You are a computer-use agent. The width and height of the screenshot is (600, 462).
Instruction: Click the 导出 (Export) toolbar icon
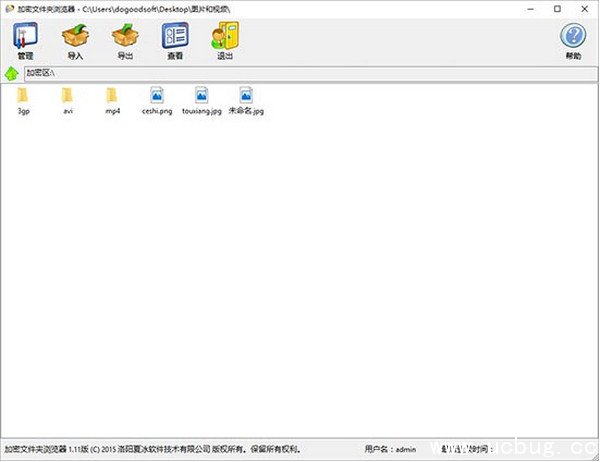(x=125, y=40)
